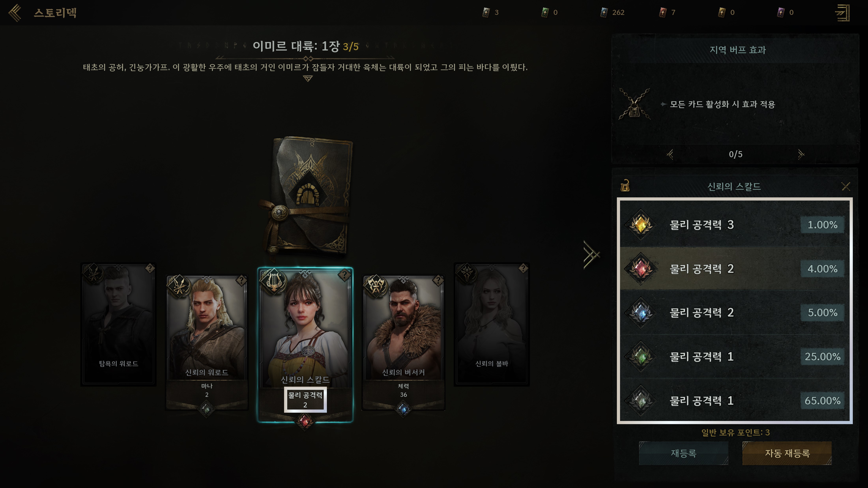Toggle the lock icon beside 신뢰의 스칼드 title
868x488 pixels.
click(x=625, y=186)
